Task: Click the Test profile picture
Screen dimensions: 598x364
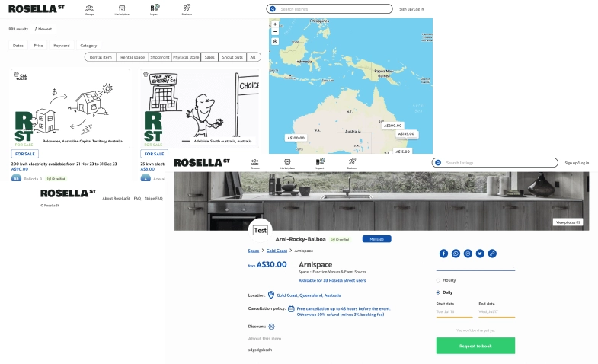Action: point(260,230)
